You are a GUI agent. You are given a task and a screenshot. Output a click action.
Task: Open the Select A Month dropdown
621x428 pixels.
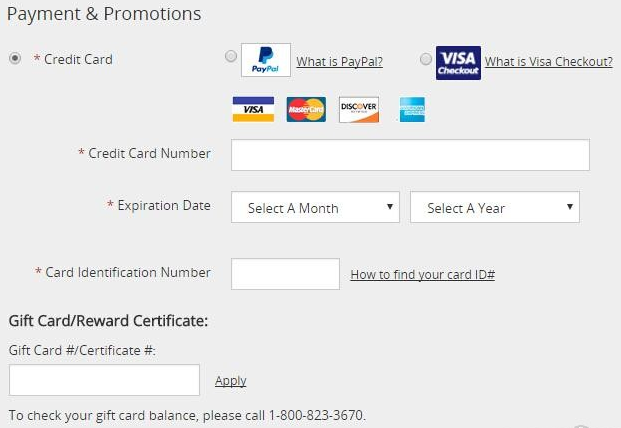tap(315, 207)
